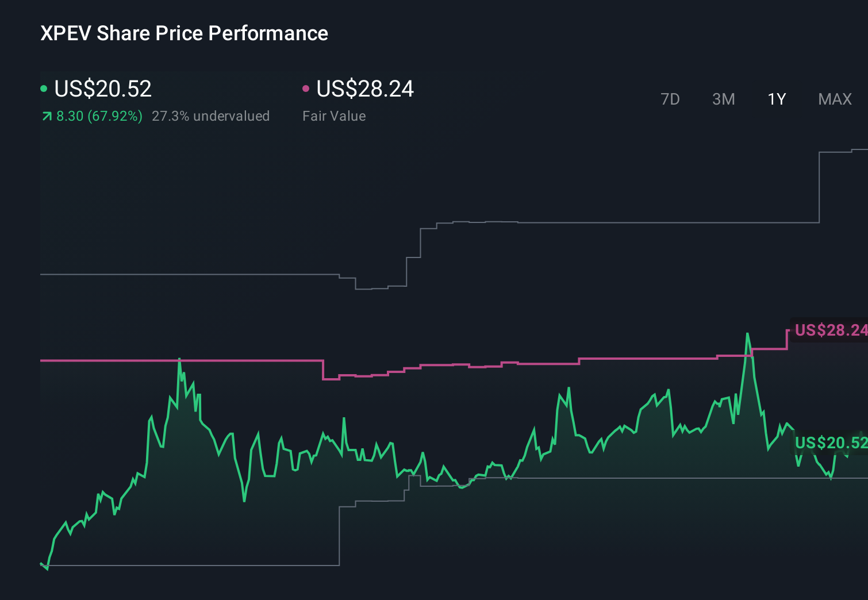The image size is (868, 600).
Task: Click the pink Fair Value legend dot
Action: point(306,89)
